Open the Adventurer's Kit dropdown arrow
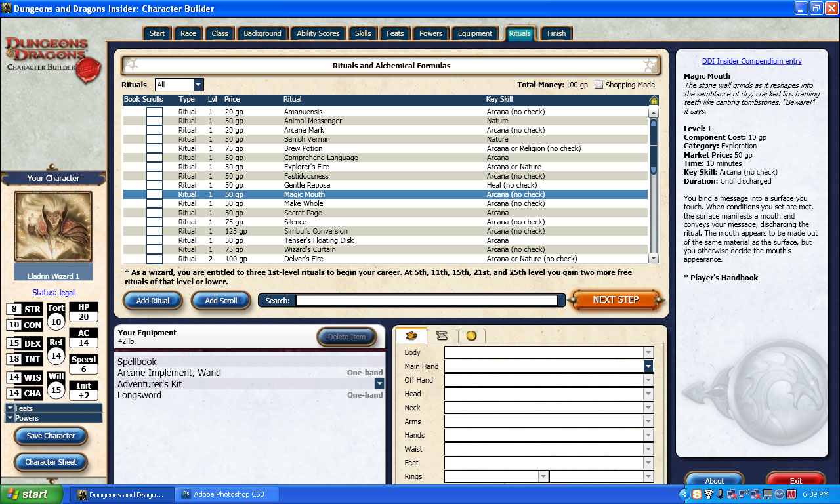 [379, 383]
